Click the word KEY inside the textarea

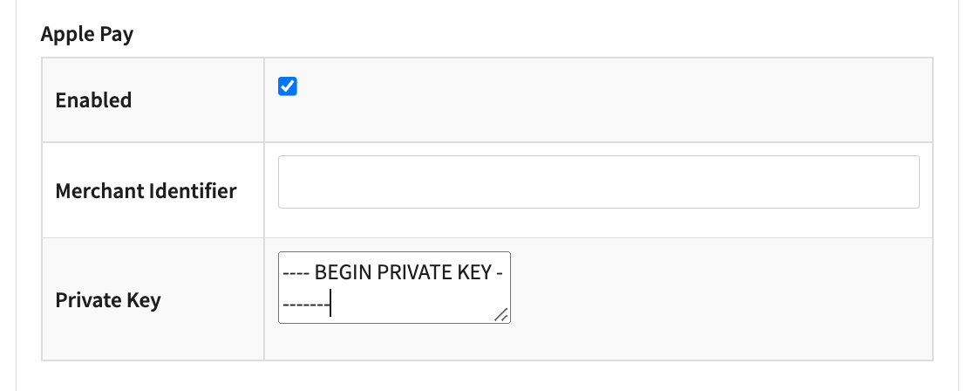(x=472, y=274)
